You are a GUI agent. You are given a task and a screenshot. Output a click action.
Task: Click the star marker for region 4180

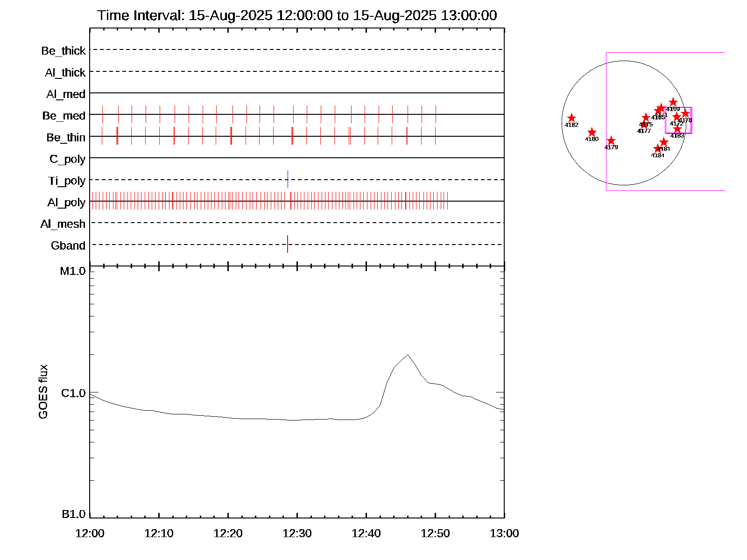coord(592,133)
